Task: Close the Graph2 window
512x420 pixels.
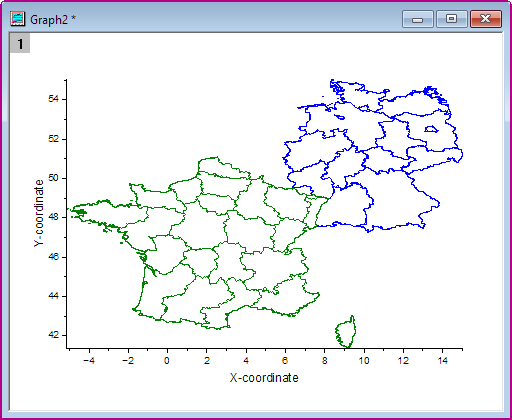Action: click(486, 19)
